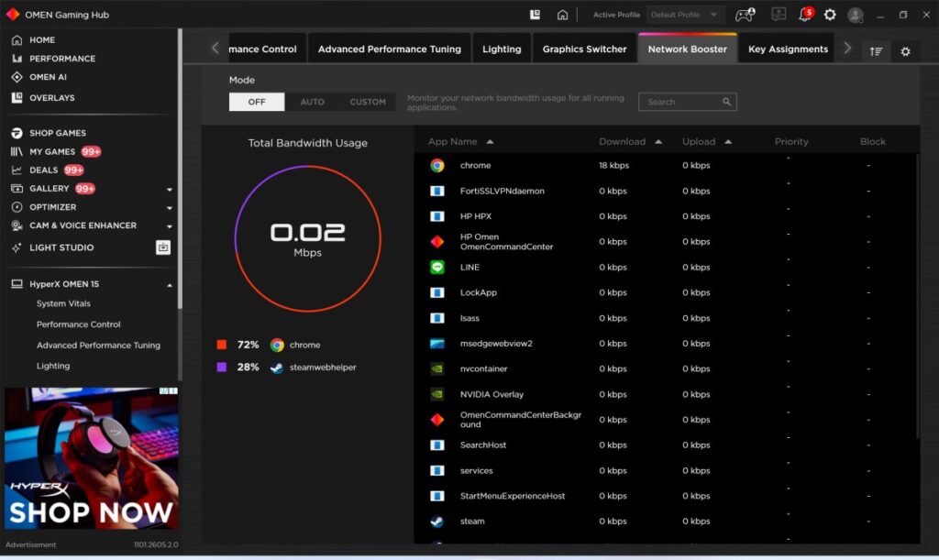Sort by Upload column arrow

point(728,142)
